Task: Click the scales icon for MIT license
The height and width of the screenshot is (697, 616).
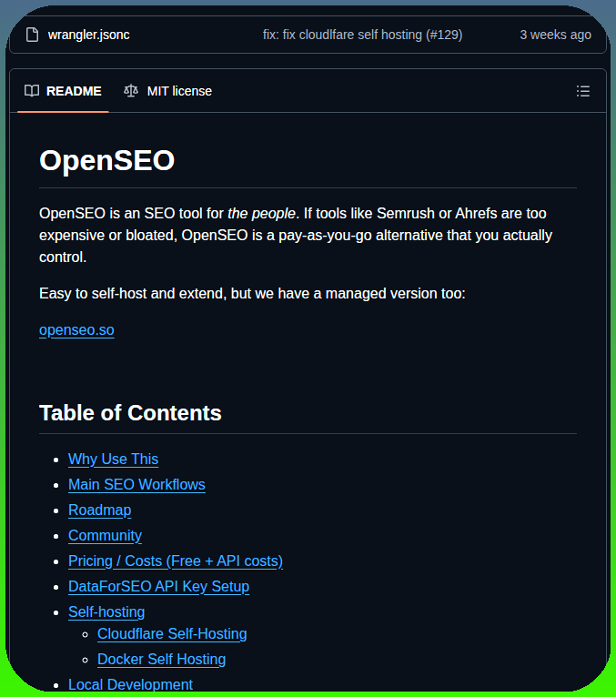Action: coord(131,91)
